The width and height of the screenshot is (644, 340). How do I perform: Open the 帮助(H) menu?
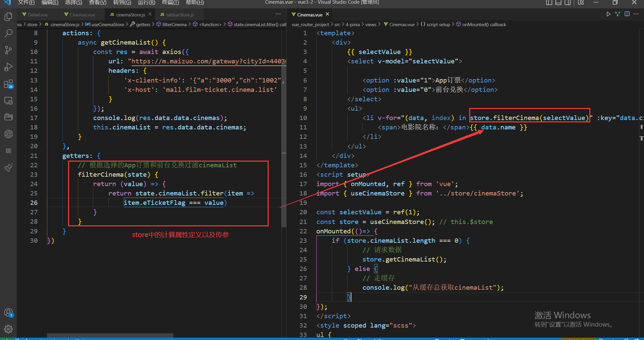point(195,2)
